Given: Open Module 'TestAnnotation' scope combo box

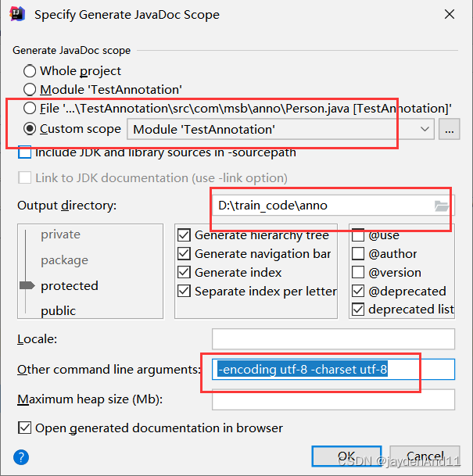Looking at the screenshot, I should (281, 129).
